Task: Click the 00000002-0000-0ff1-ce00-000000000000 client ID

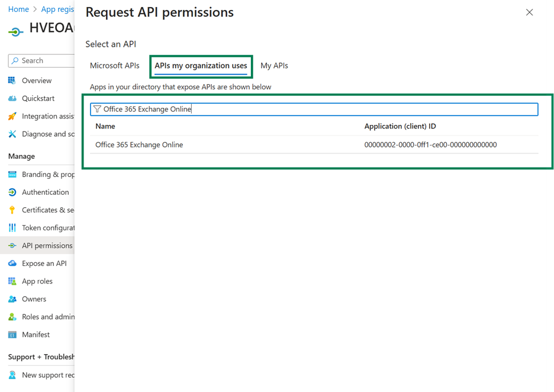Action: pos(430,144)
